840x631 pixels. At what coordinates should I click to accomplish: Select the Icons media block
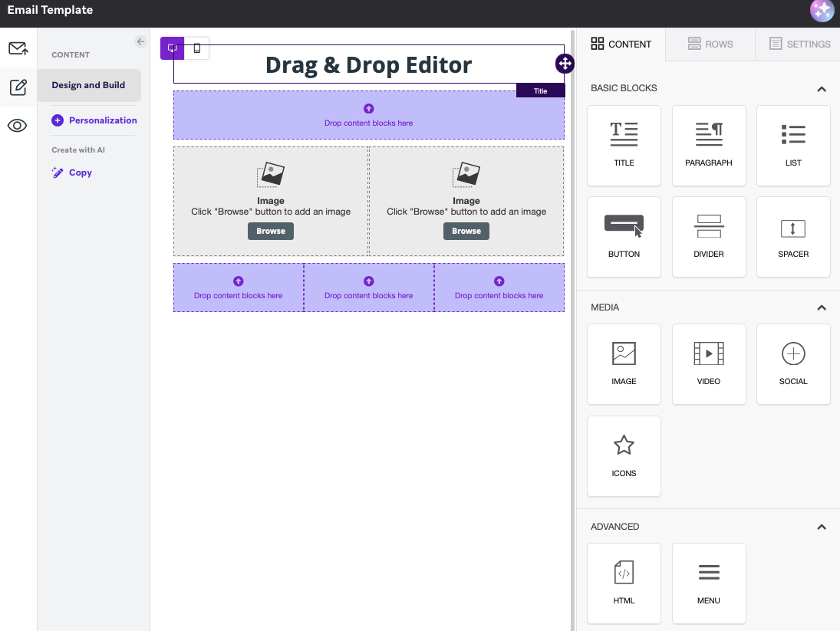click(x=624, y=456)
